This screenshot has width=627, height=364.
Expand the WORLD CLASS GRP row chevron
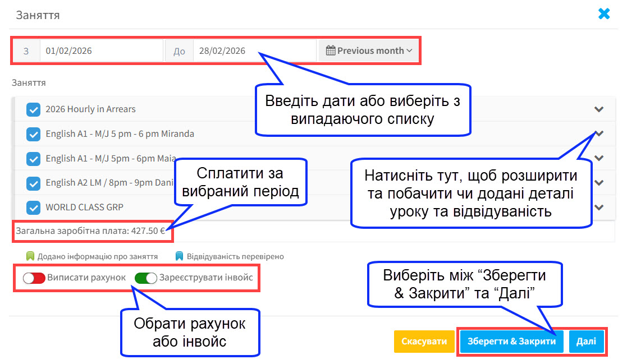click(599, 207)
